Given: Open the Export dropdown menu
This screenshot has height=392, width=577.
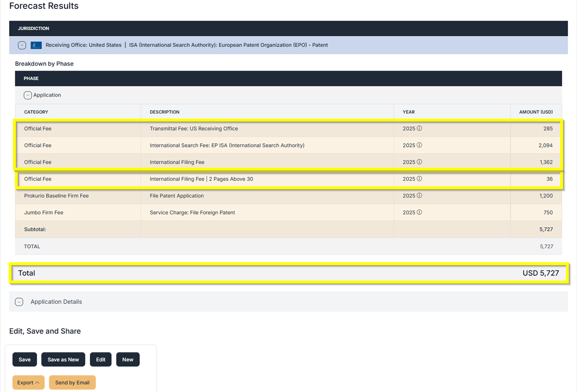Looking at the screenshot, I should click(28, 382).
